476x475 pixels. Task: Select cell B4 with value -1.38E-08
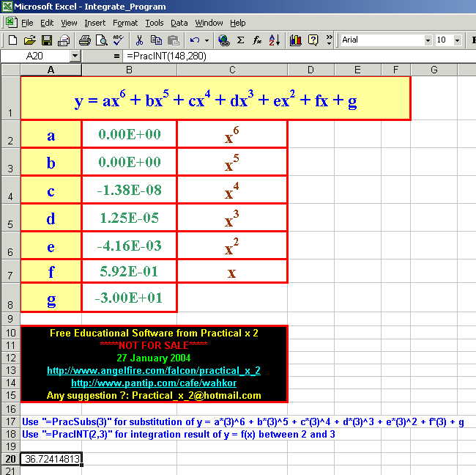tap(129, 190)
